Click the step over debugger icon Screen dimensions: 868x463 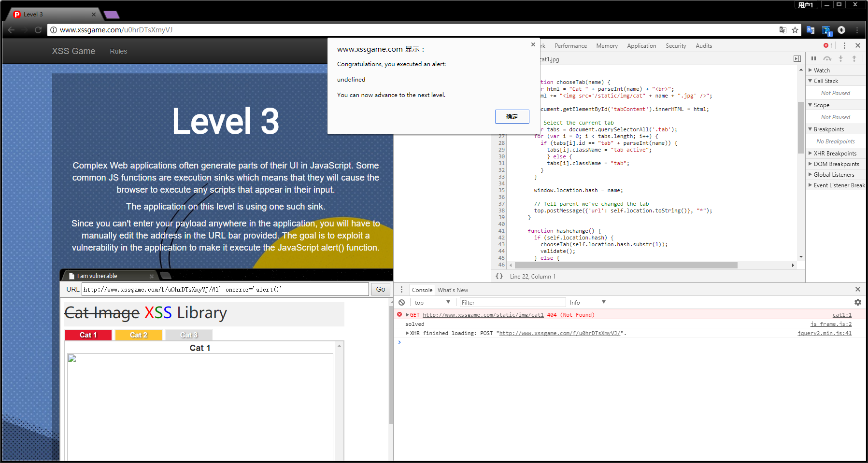(x=827, y=58)
